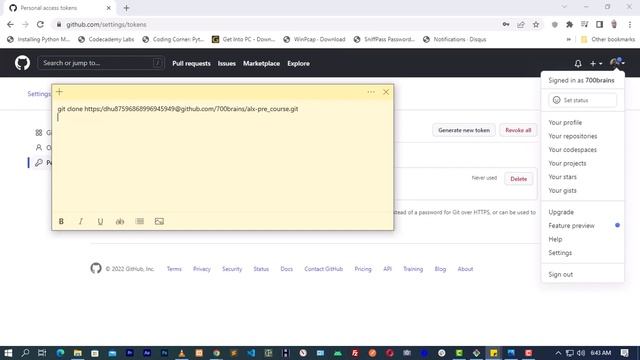Open a new browser tab
640x360 pixels.
(x=126, y=8)
